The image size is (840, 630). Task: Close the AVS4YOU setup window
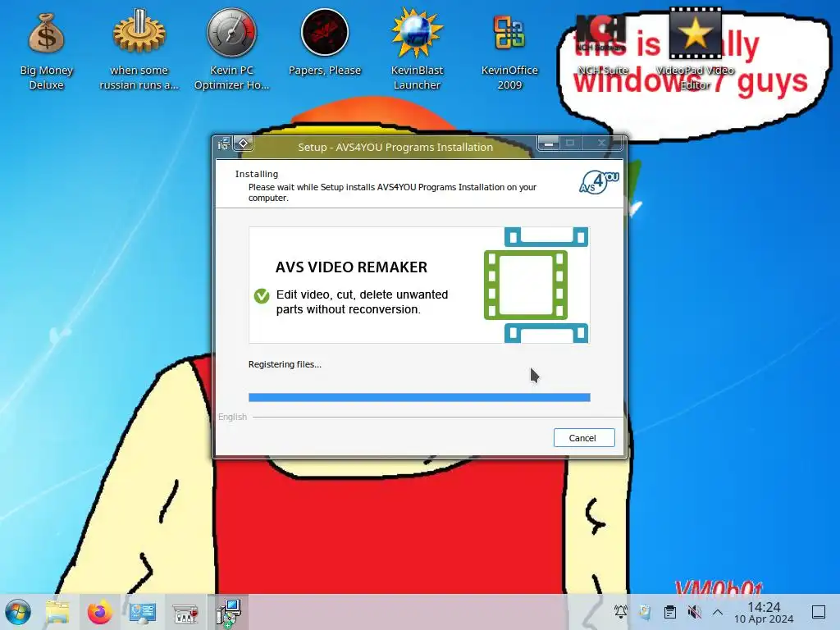[601, 143]
